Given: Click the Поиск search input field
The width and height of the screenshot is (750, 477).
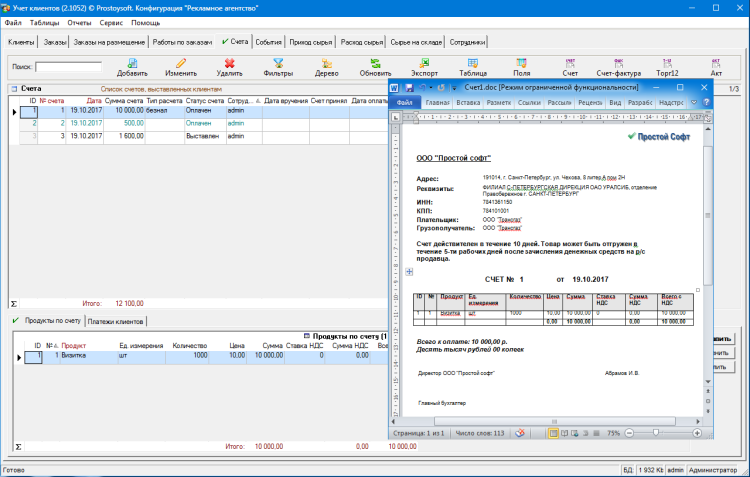Looking at the screenshot, I should pyautogui.click(x=68, y=67).
